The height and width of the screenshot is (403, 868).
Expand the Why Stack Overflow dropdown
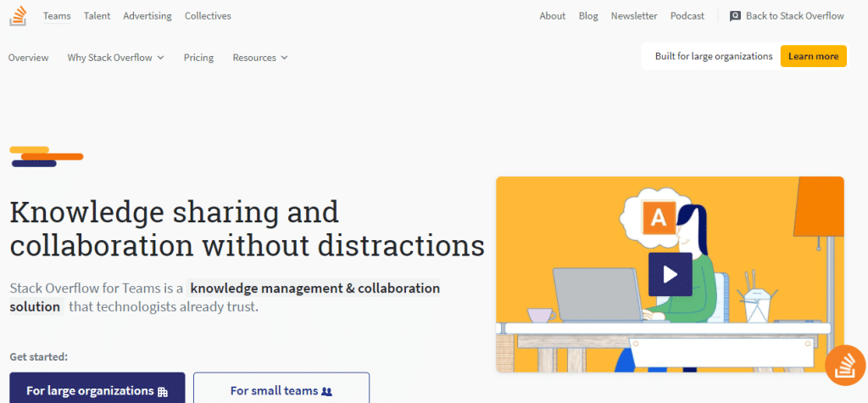[x=115, y=58]
